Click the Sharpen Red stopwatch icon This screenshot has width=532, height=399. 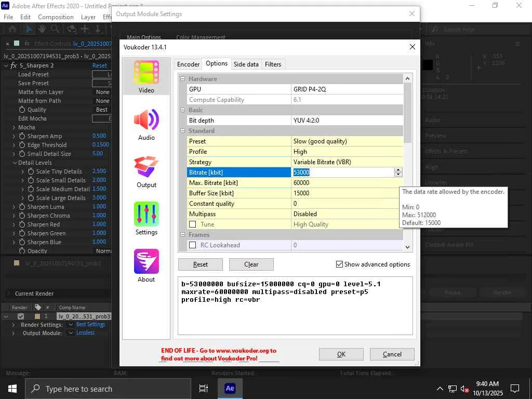click(22, 224)
